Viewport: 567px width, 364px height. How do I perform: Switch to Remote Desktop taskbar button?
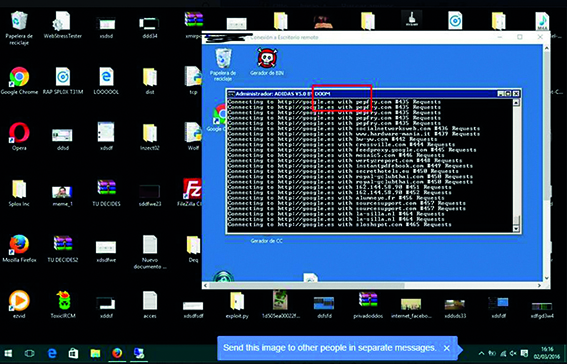(138, 353)
